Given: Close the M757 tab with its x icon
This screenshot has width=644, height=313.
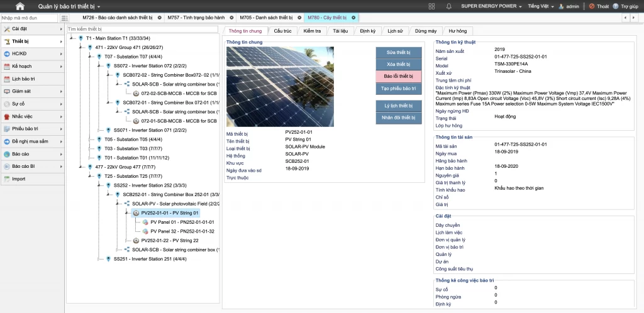Looking at the screenshot, I should tap(231, 18).
